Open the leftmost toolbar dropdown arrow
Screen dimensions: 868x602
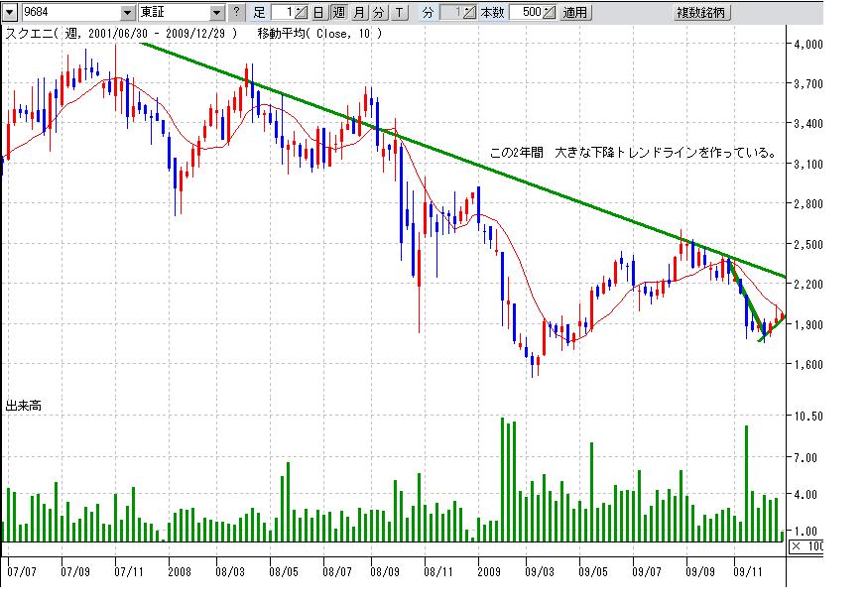[9, 13]
